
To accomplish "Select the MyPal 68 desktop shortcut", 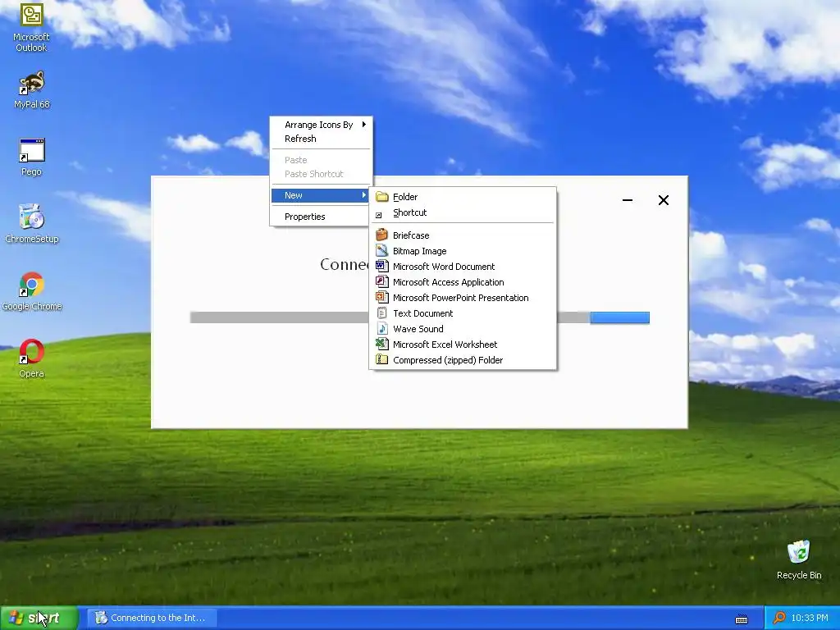I will tap(32, 90).
